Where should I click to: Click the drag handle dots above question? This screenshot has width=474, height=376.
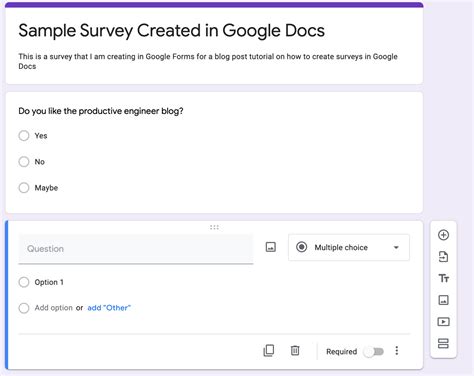(x=214, y=227)
